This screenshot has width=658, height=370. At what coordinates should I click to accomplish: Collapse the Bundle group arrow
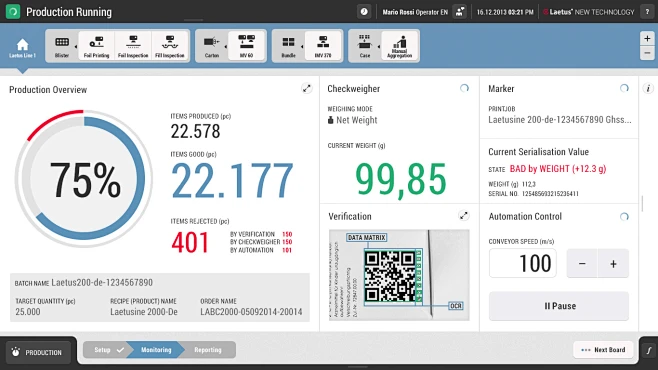tap(302, 47)
